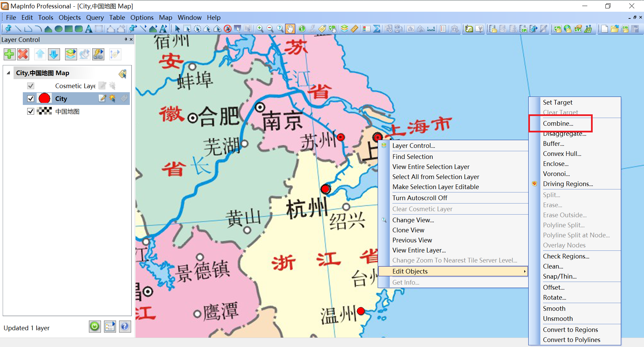Toggle visibility of the City layer
Viewport: 644px width, 347px height.
click(x=31, y=98)
